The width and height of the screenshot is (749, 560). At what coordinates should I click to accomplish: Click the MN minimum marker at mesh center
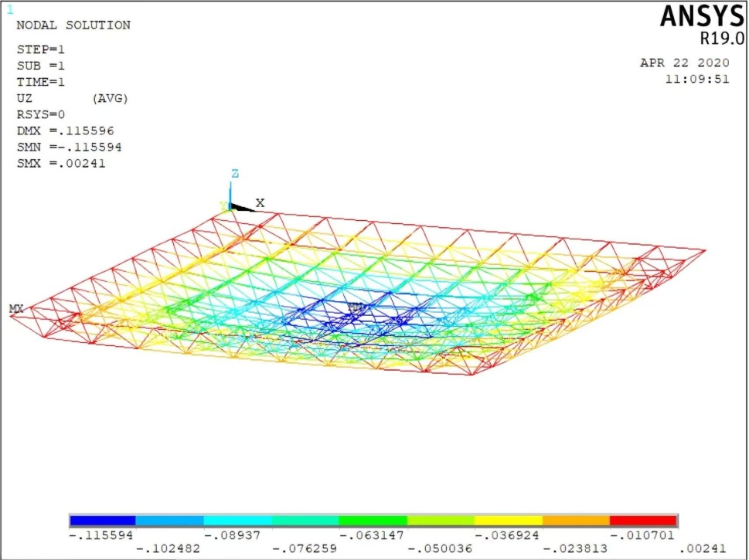[x=355, y=307]
